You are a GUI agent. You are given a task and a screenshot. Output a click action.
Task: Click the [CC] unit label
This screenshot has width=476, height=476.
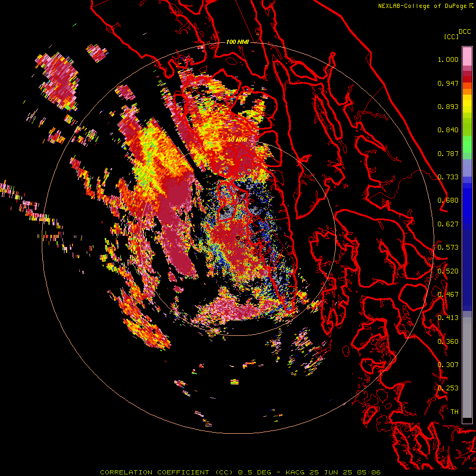point(451,36)
